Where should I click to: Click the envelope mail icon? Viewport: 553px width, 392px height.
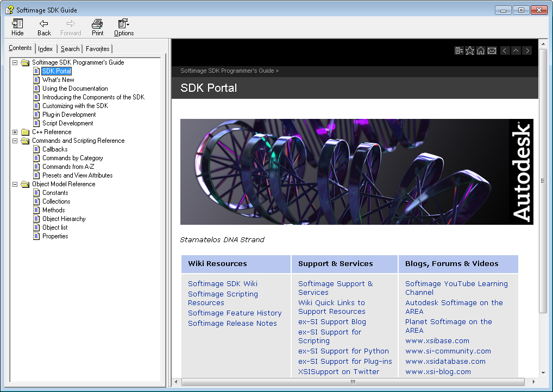(492, 50)
